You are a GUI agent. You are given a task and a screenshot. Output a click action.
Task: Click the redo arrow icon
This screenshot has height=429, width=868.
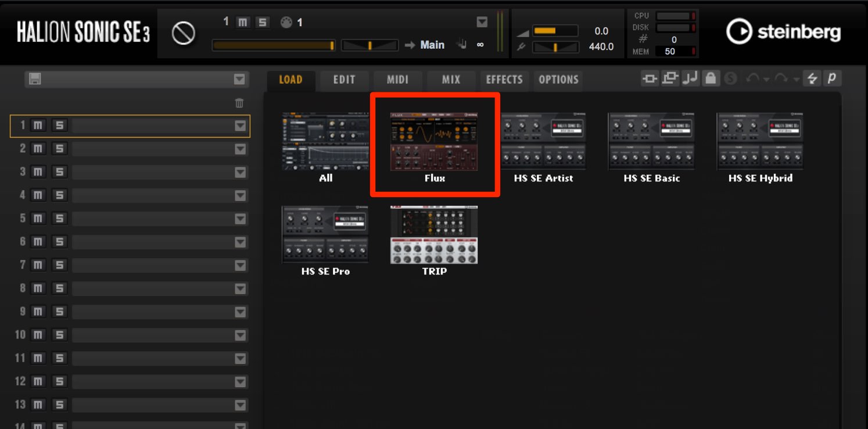click(x=780, y=78)
